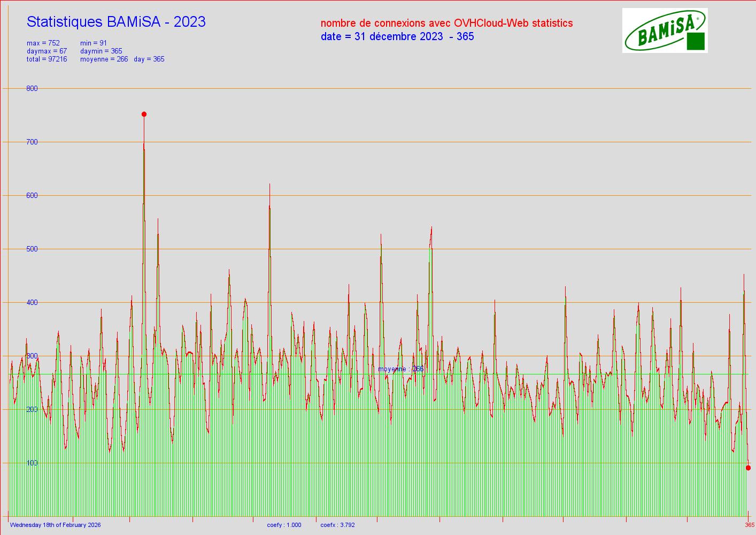Click the 'total = 97216' value

point(47,59)
